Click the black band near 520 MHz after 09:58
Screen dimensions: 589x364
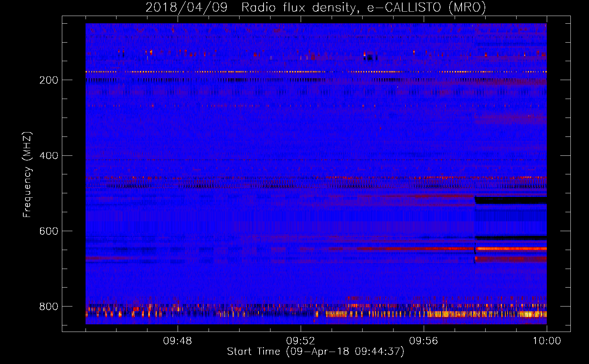(x=511, y=200)
